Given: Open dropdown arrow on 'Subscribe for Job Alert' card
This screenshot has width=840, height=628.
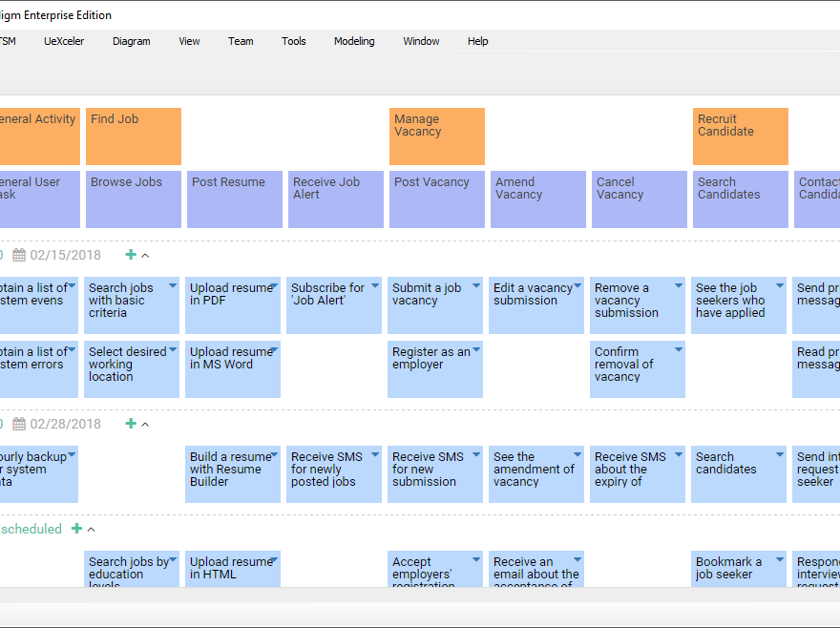Looking at the screenshot, I should (375, 285).
